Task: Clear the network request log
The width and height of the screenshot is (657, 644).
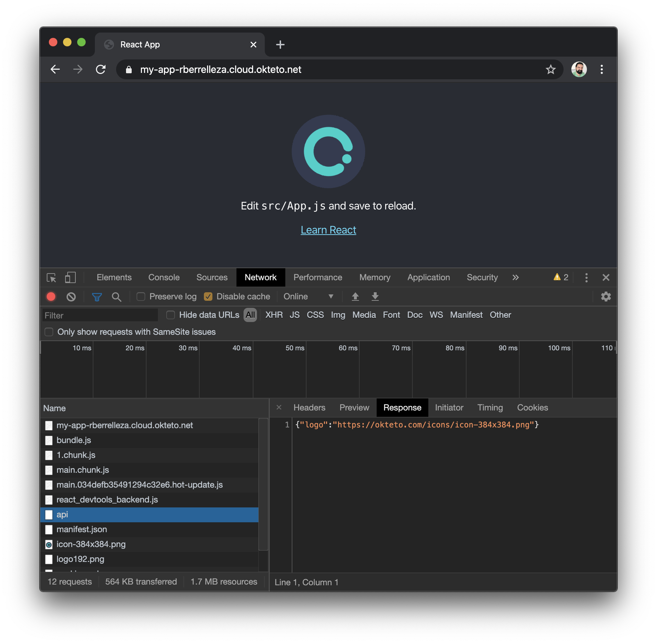Action: point(71,297)
